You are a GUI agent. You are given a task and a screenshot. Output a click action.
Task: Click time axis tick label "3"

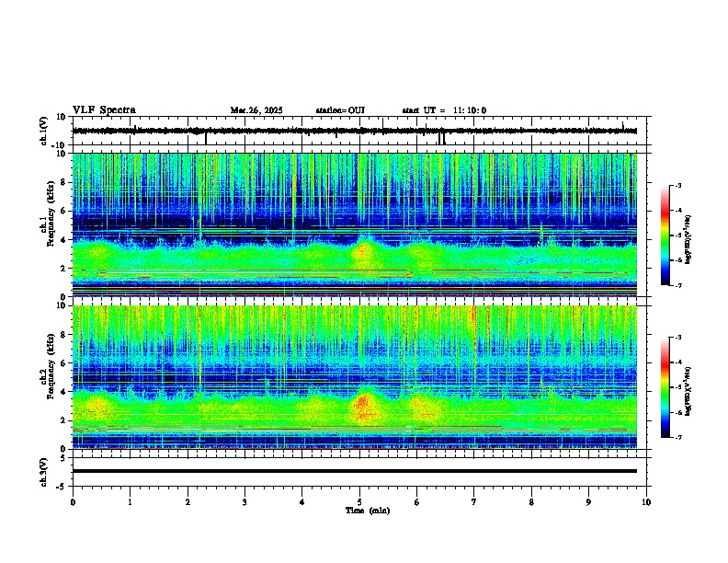(245, 502)
